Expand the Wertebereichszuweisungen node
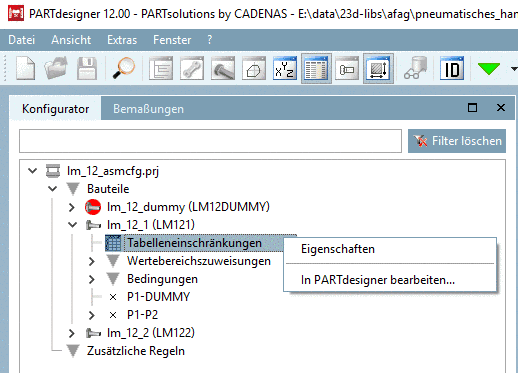Screen dimensions: 518x373 click(x=92, y=261)
